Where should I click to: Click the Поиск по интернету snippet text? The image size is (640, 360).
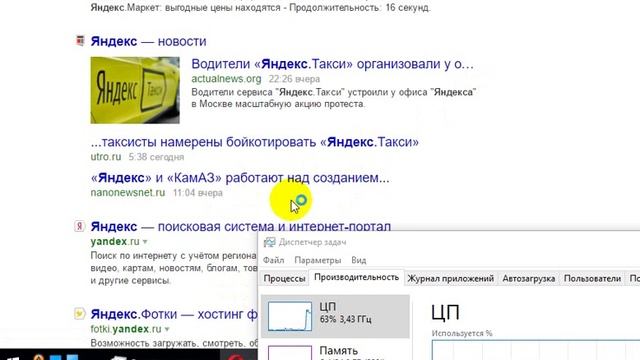coord(173,268)
